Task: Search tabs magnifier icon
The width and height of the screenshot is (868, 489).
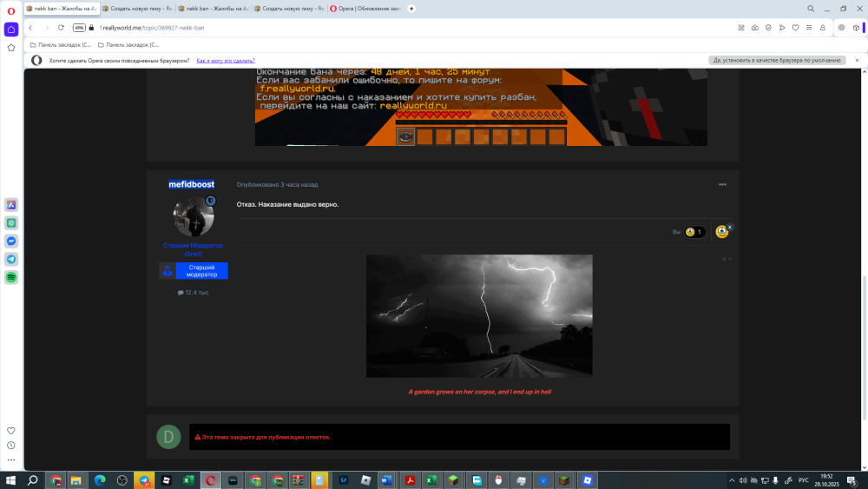Action: click(x=811, y=9)
